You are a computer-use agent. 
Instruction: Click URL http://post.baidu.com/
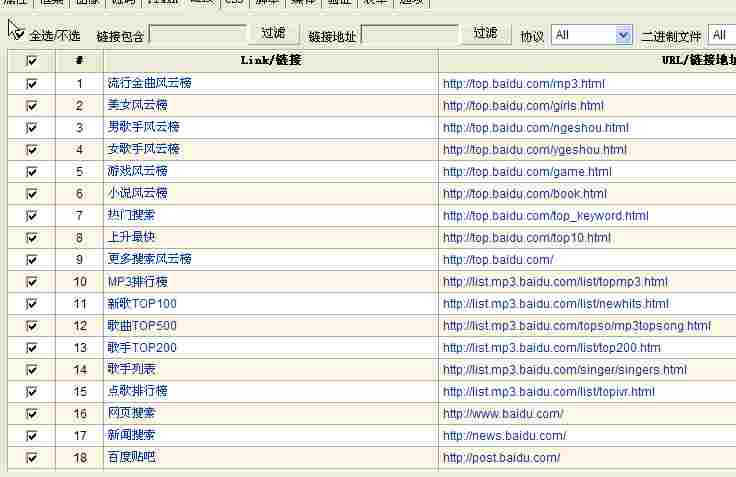501,458
